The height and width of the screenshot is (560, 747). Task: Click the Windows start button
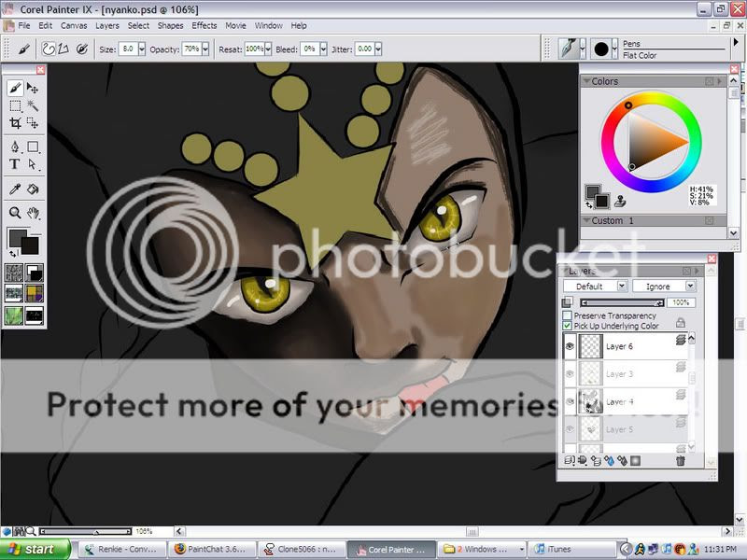[x=35, y=549]
